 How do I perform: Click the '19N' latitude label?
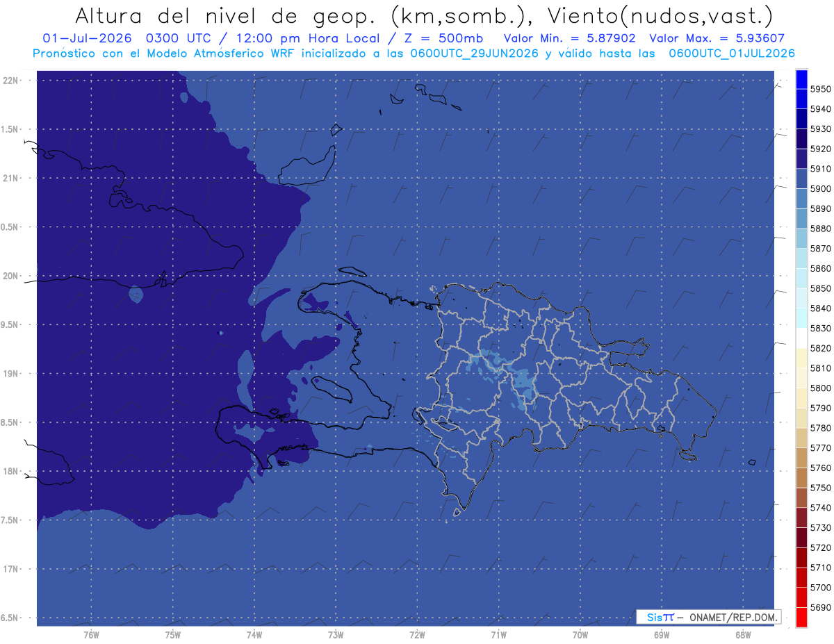pyautogui.click(x=11, y=374)
